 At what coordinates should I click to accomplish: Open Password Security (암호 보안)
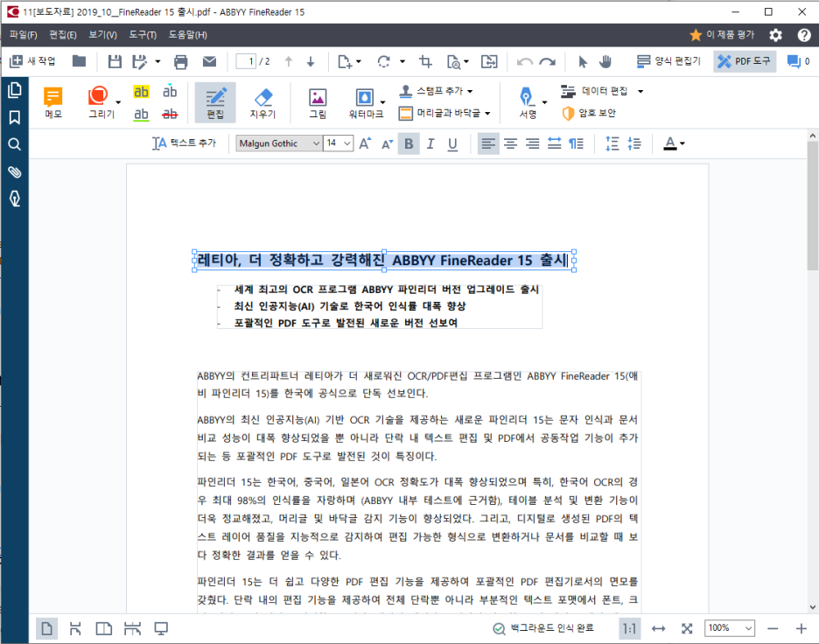click(x=589, y=113)
